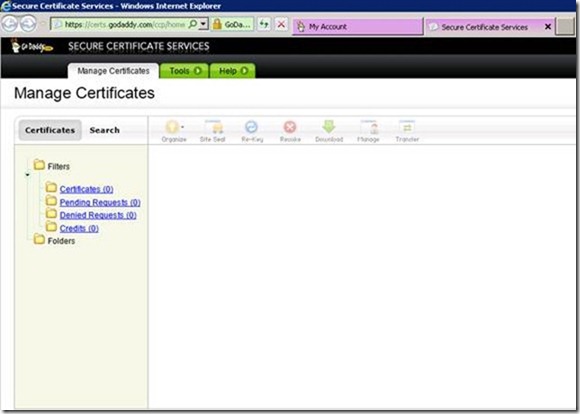580x414 pixels.
Task: Select the Manage Certificates tab
Action: click(x=113, y=71)
